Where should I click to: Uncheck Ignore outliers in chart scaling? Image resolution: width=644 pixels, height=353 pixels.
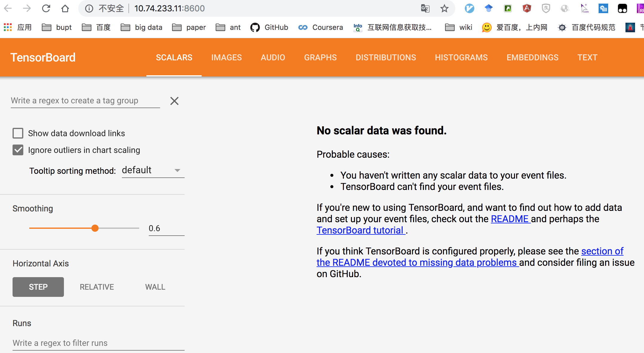18,150
